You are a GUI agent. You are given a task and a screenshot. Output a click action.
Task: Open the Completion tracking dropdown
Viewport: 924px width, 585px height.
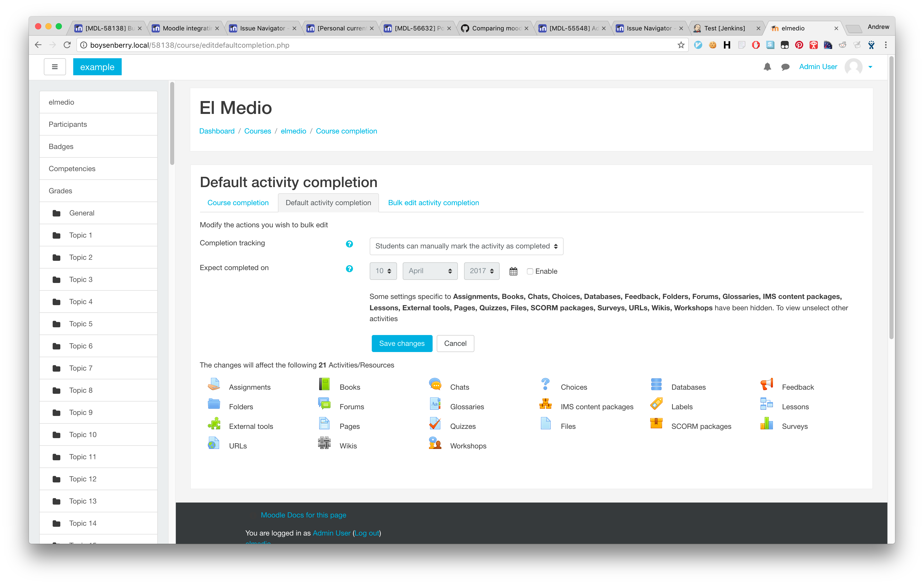[x=466, y=246]
